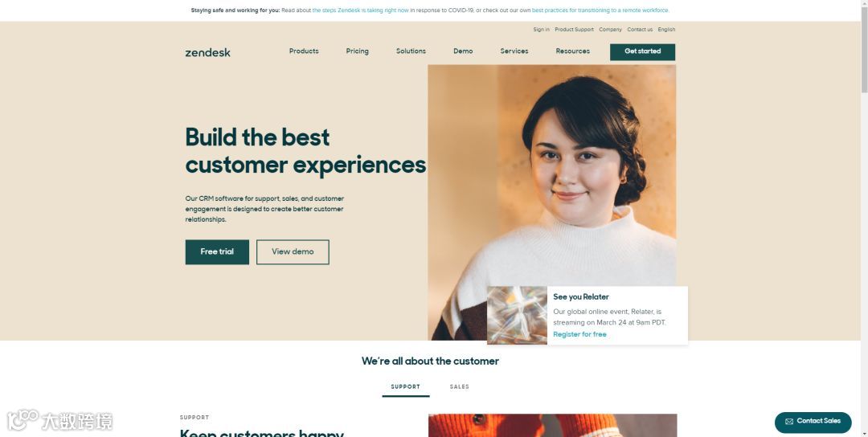
Task: Go to the Pricing page
Action: (357, 51)
